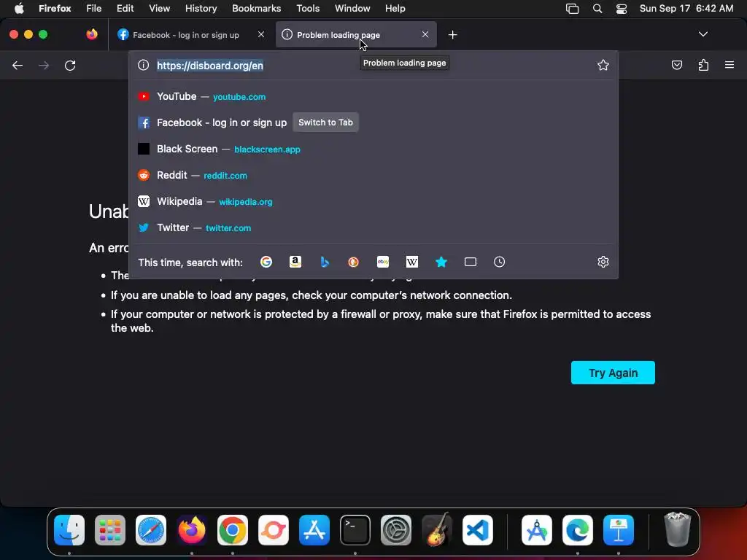Search with eBay this time

pos(383,262)
